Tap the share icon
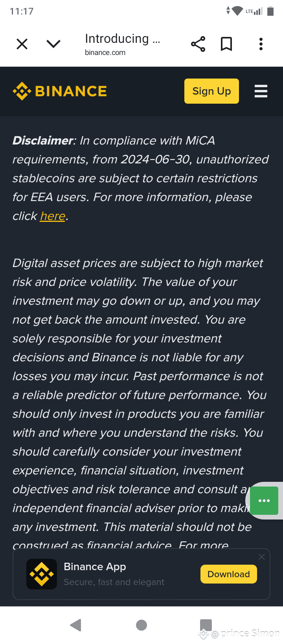 coord(198,44)
